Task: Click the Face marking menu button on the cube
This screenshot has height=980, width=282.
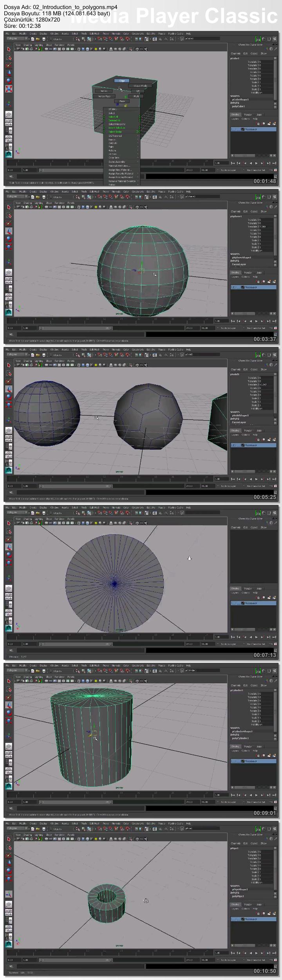Action: point(122,101)
